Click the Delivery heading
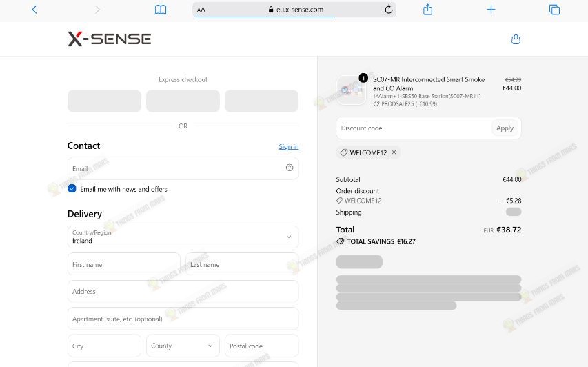 coord(84,214)
